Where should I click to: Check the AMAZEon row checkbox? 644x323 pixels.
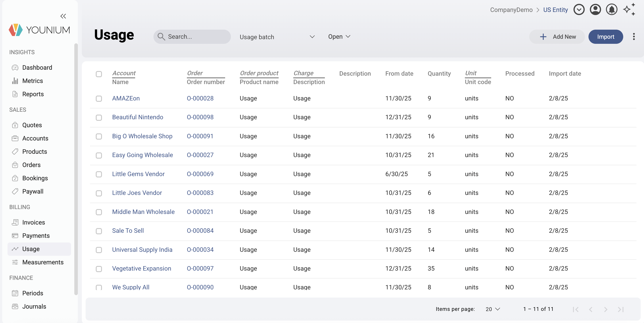click(x=99, y=98)
